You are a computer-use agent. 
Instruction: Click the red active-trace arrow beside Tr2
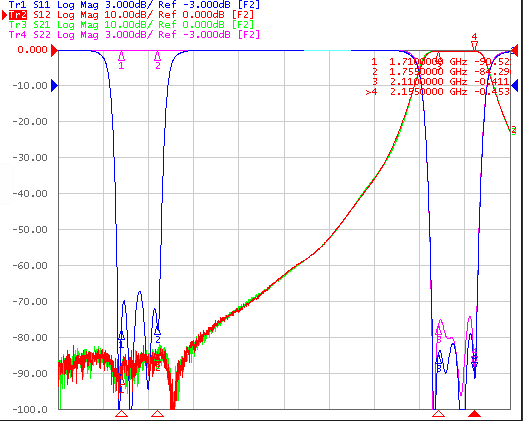tap(5, 15)
